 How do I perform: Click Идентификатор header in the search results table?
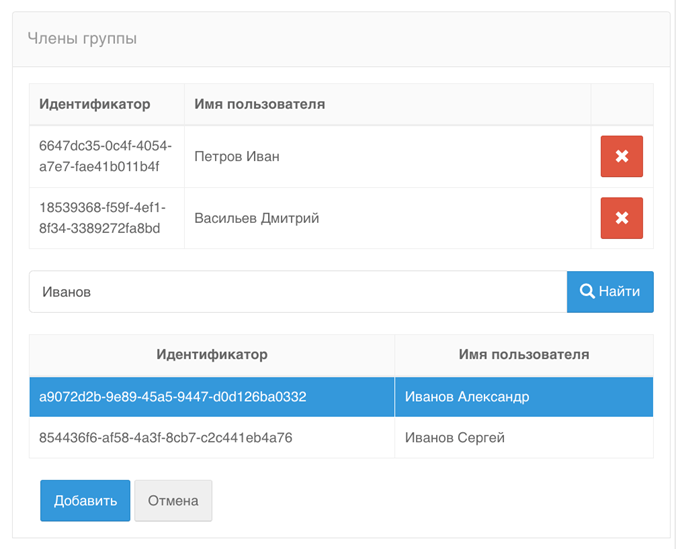212,355
